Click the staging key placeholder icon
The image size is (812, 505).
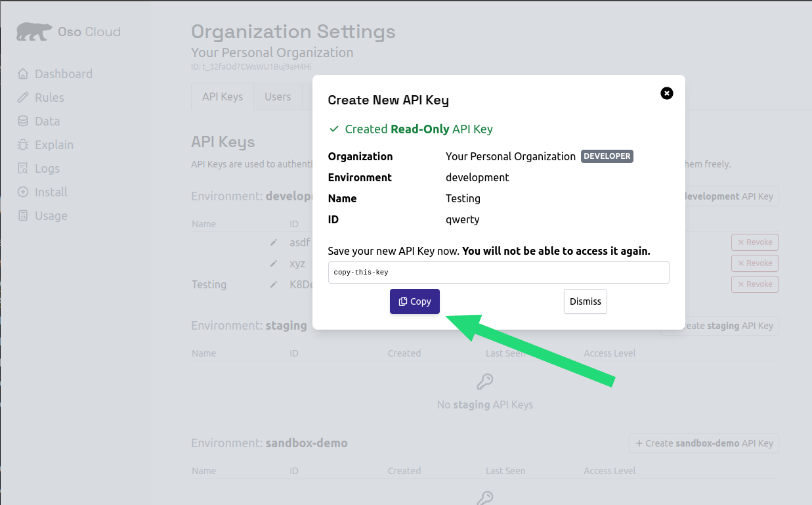click(484, 382)
